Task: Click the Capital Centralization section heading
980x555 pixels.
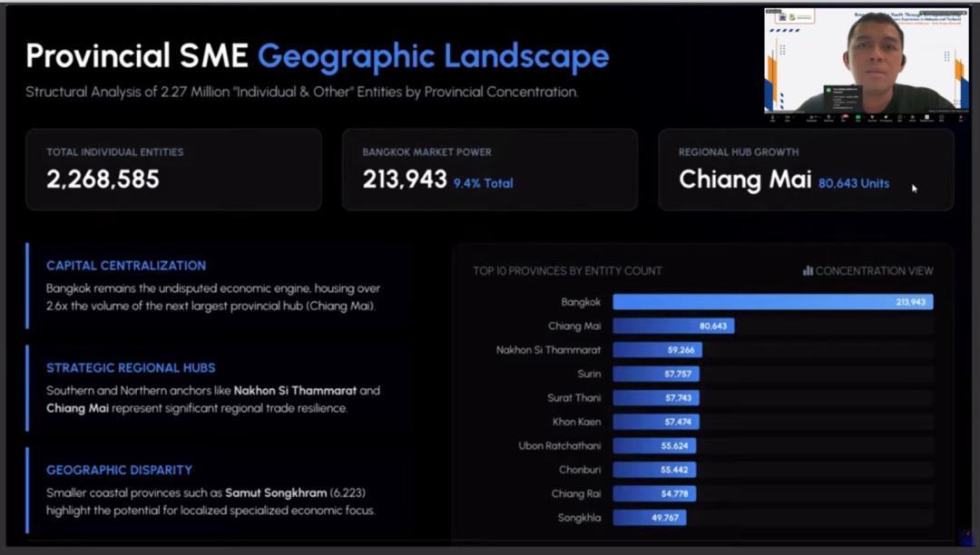Action: pos(126,266)
